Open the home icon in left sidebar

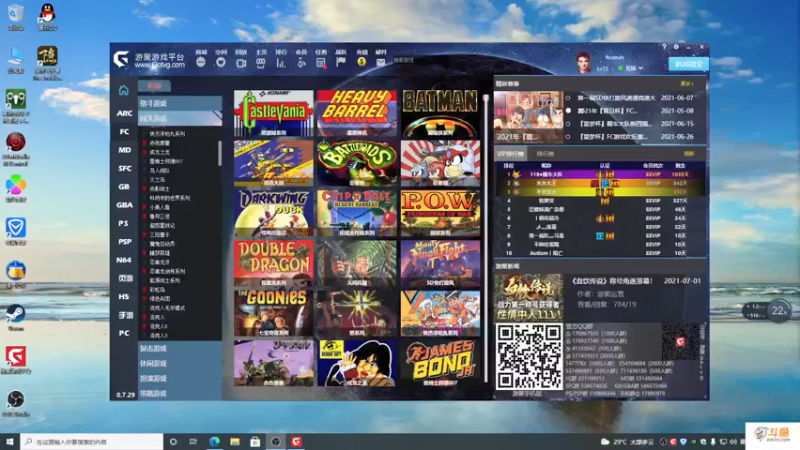(x=123, y=90)
